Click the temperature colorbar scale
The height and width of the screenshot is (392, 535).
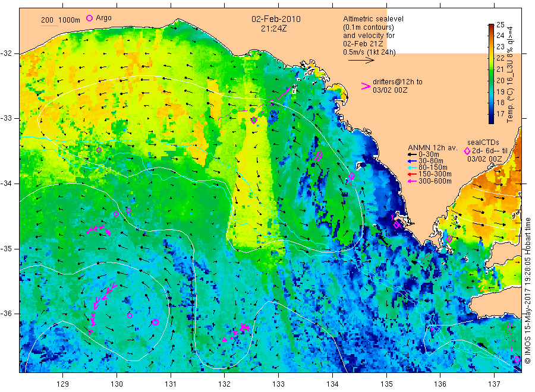pos(491,74)
